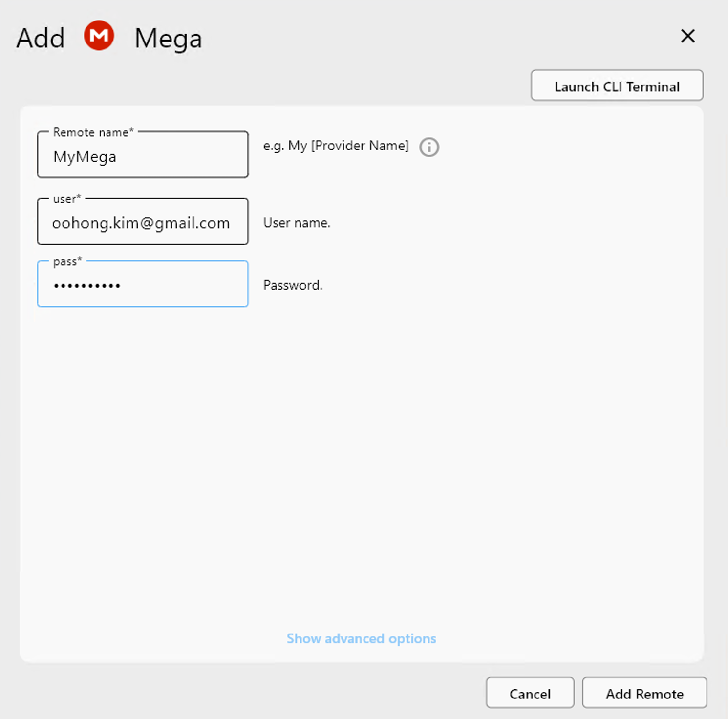Viewport: 728px width, 719px height.
Task: Click the email address oohong.kim@gmail.com
Action: 141,222
